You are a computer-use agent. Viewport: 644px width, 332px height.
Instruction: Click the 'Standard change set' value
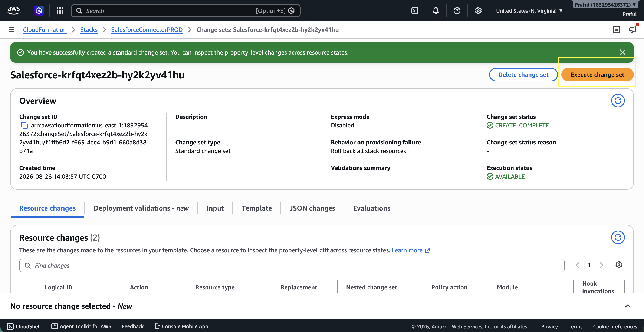203,151
